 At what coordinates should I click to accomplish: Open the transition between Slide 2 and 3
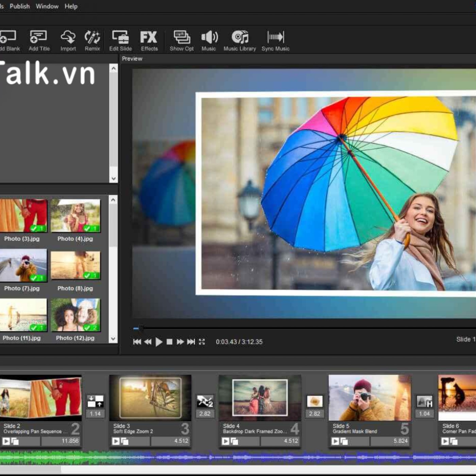[x=95, y=401]
